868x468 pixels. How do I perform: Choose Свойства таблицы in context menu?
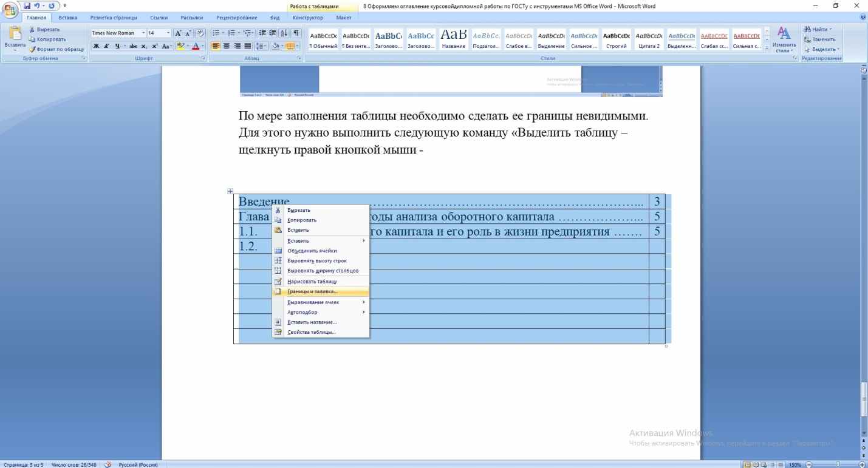[x=321, y=332]
